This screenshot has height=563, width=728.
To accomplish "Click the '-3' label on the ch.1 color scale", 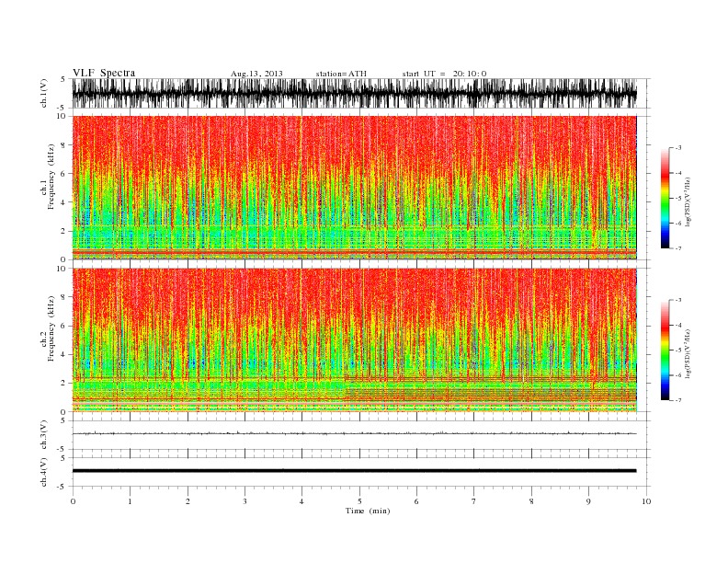I will click(x=678, y=148).
